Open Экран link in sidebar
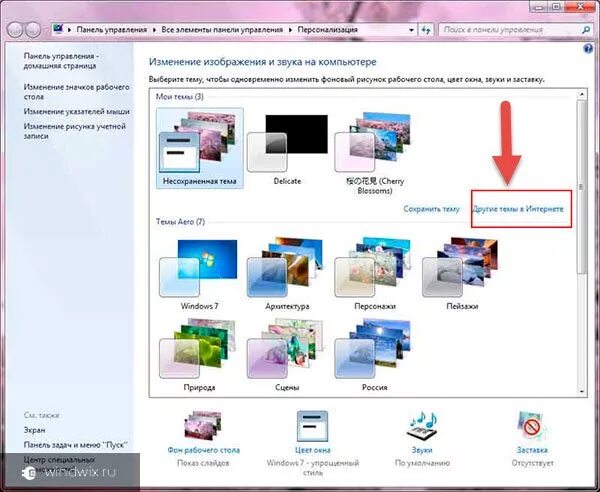600x492 pixels. (34, 430)
